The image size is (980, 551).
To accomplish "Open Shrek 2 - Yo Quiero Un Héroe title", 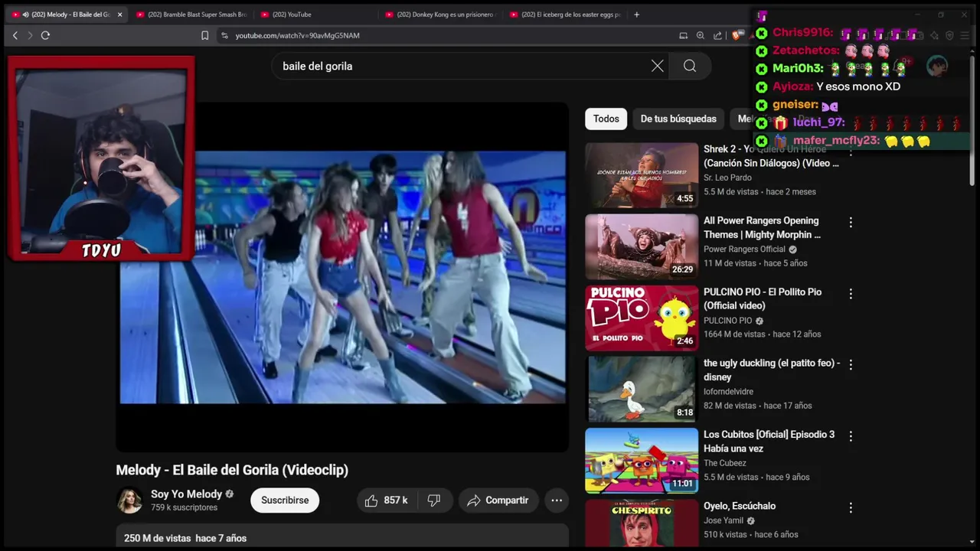I will pyautogui.click(x=771, y=156).
